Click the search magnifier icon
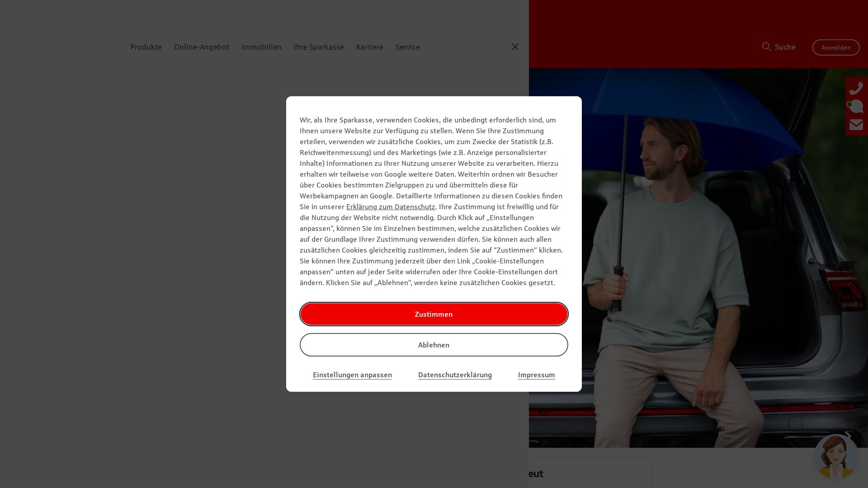Screen dimensions: 868x488 pos(766,47)
